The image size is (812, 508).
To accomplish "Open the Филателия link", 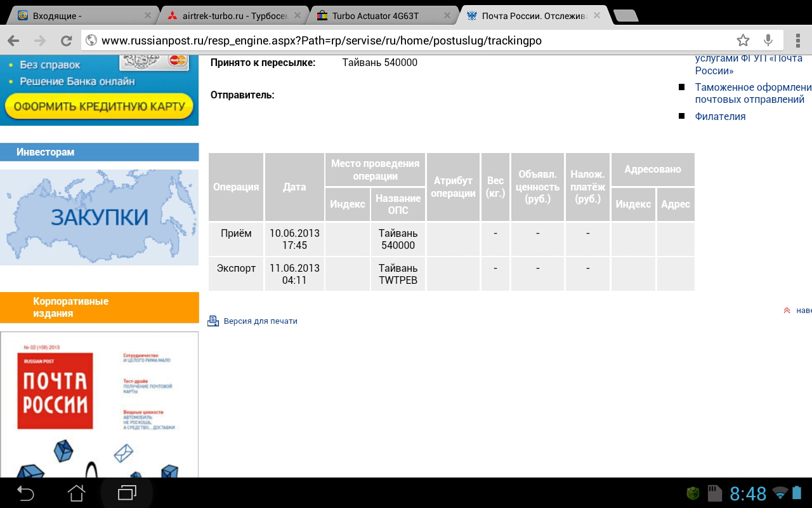I will click(720, 117).
